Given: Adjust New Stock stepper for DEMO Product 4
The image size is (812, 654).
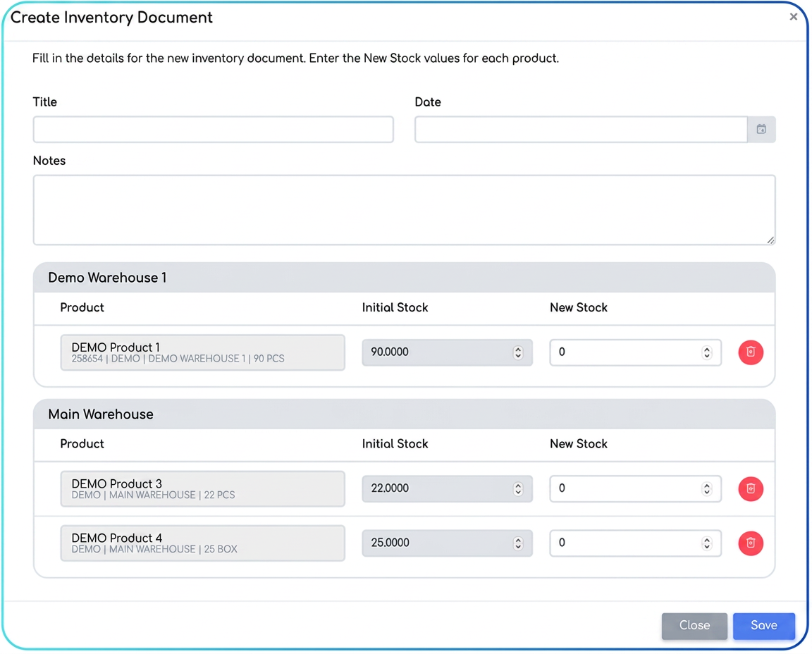Looking at the screenshot, I should [x=707, y=543].
